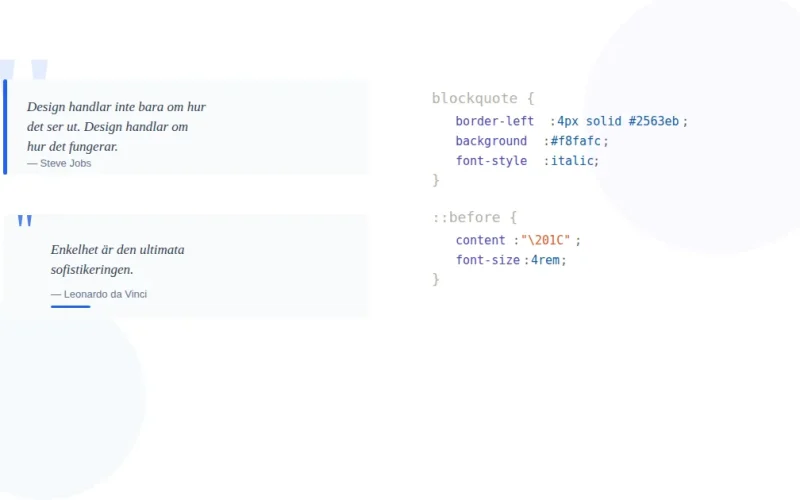Click the 'font-style' property name

point(490,161)
